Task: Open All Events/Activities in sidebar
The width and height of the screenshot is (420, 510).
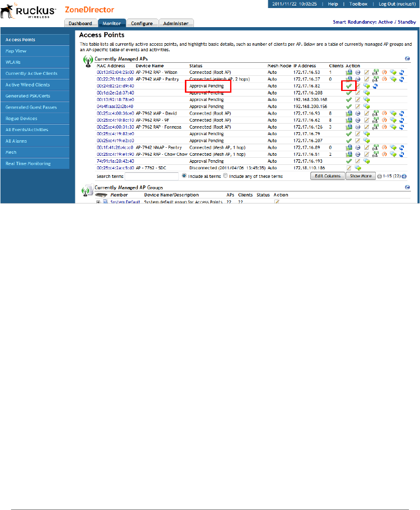Action: click(x=35, y=130)
